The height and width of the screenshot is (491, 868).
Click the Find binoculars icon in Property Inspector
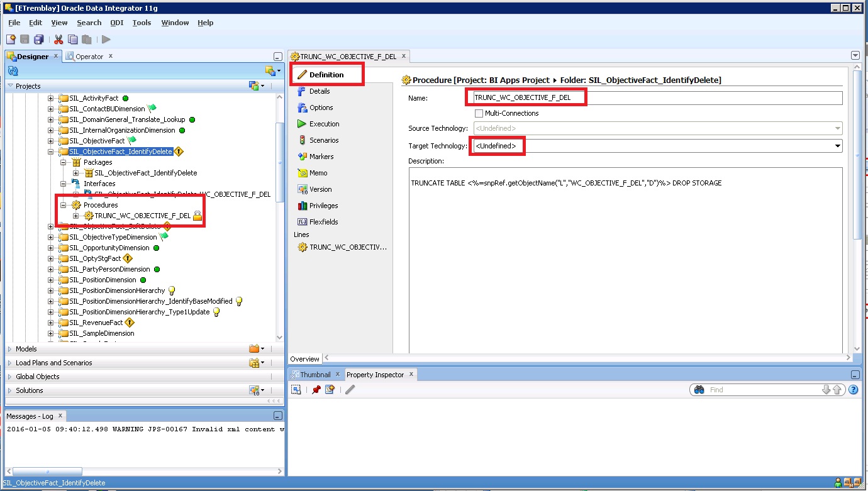pyautogui.click(x=698, y=390)
